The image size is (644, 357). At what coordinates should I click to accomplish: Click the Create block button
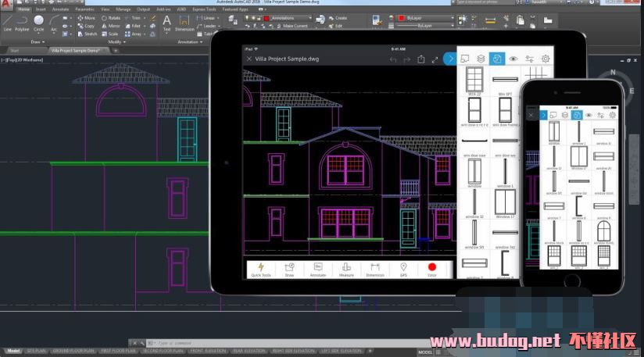point(338,18)
